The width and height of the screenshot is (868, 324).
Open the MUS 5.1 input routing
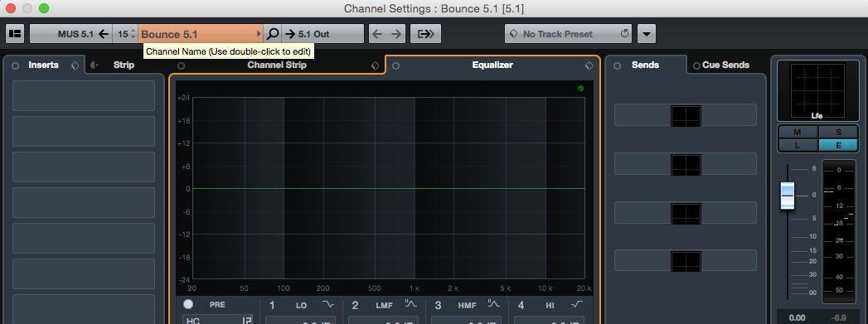point(70,34)
